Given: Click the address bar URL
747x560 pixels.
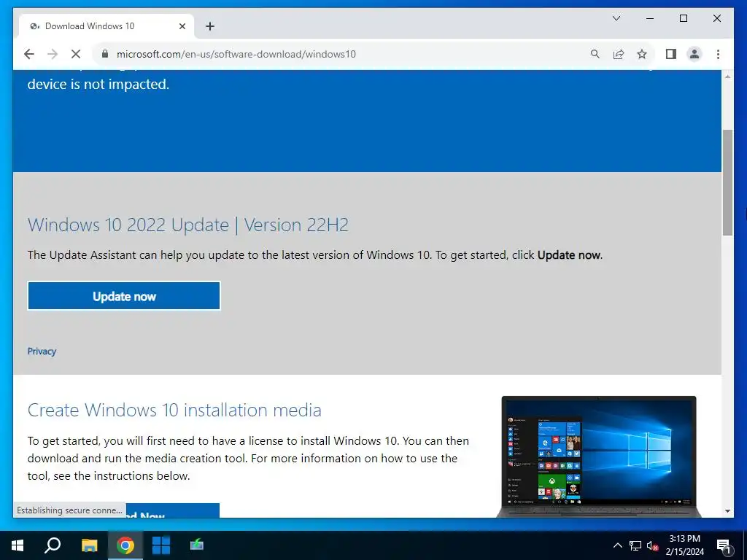Looking at the screenshot, I should (236, 54).
